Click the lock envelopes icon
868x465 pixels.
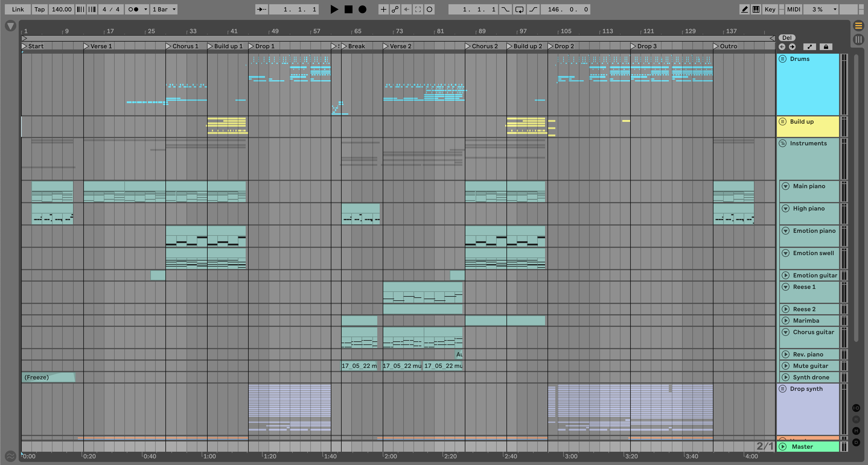pos(825,47)
